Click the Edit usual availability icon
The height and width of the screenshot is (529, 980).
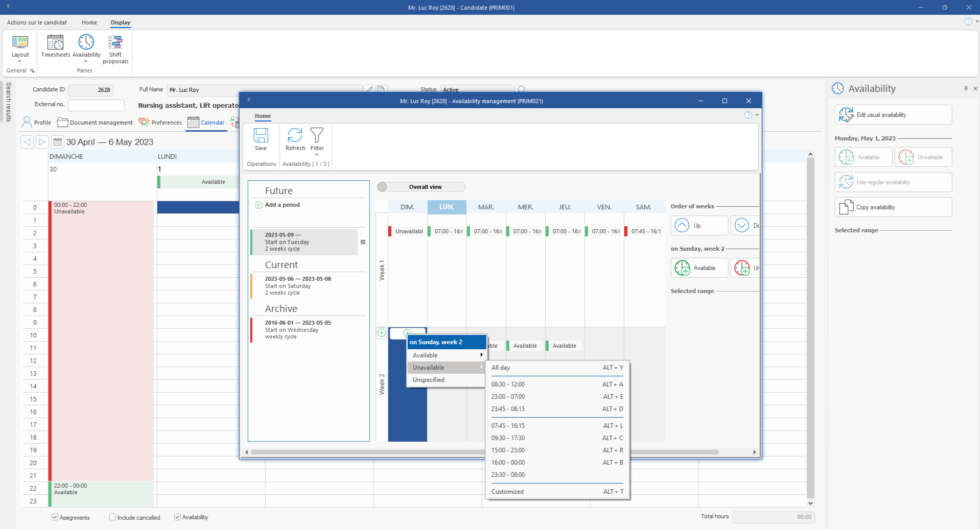tap(847, 114)
